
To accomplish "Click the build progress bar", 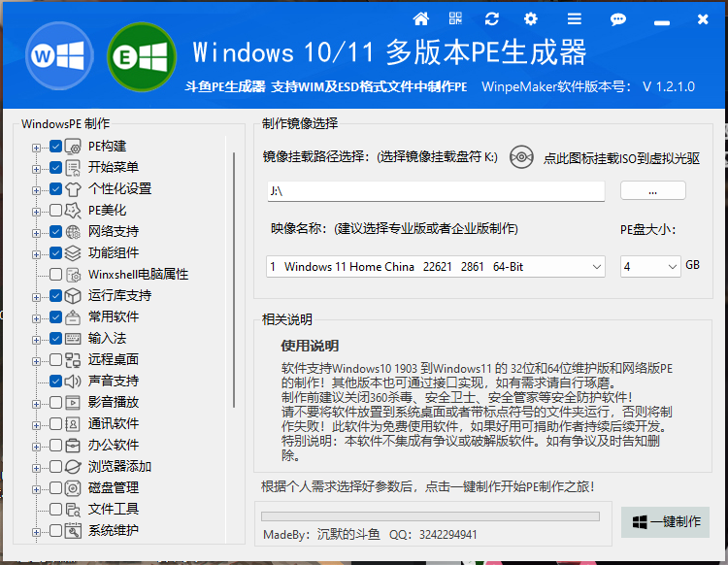I will (430, 516).
